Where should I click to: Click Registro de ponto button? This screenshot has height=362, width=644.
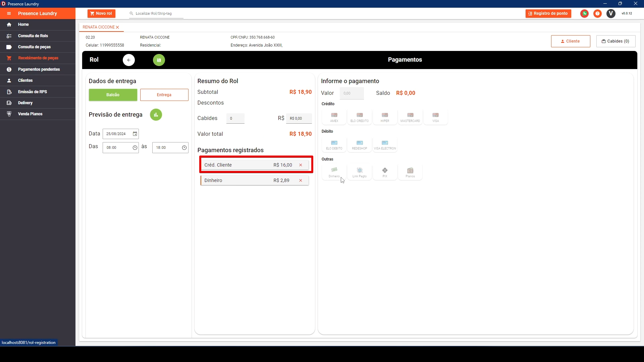[x=548, y=13]
